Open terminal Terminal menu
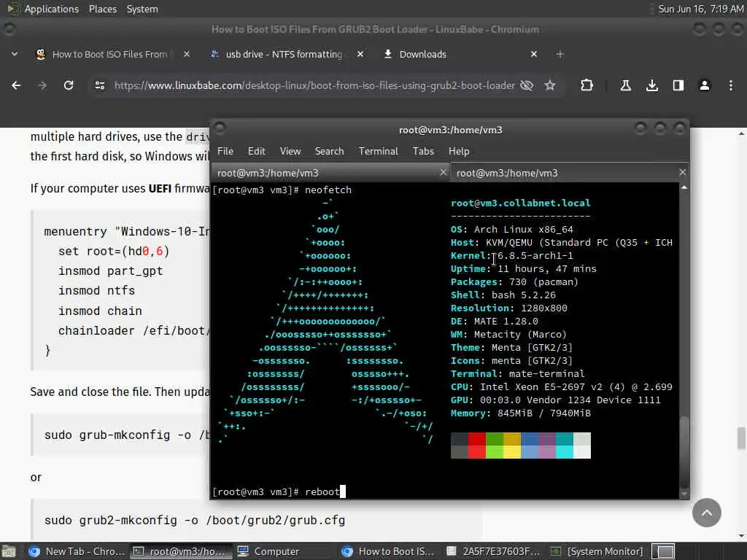The width and height of the screenshot is (747, 560). [379, 151]
